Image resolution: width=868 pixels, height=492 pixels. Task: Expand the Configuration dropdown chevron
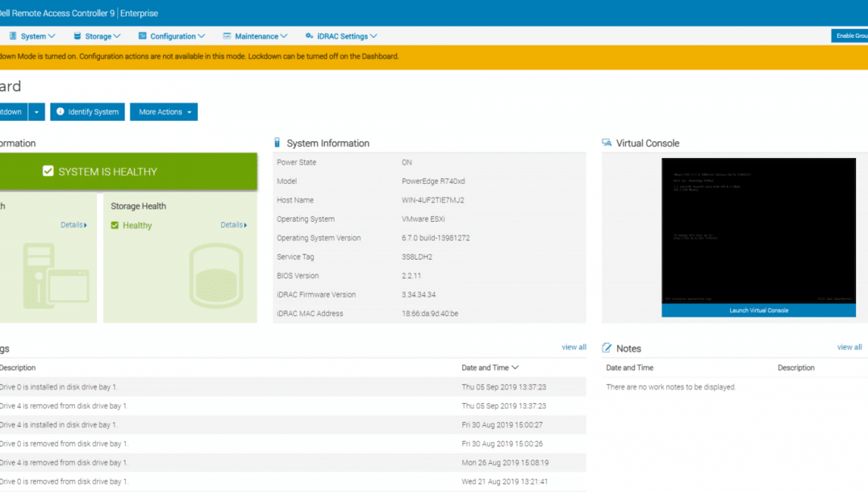pyautogui.click(x=202, y=36)
